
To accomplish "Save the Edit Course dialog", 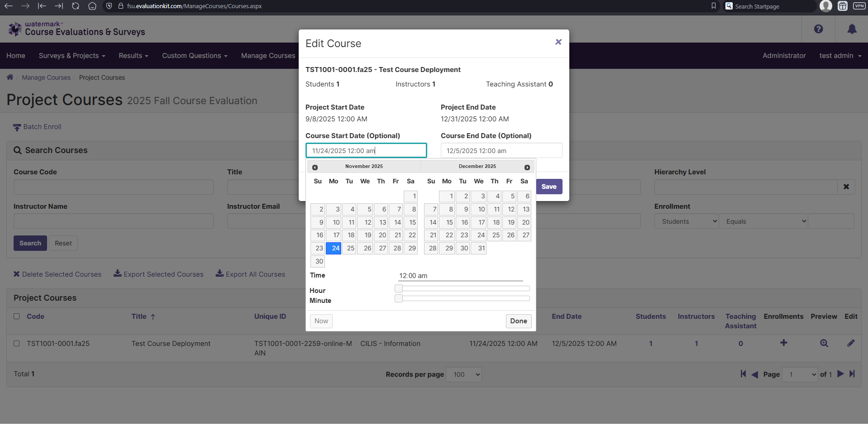I will coord(549,187).
